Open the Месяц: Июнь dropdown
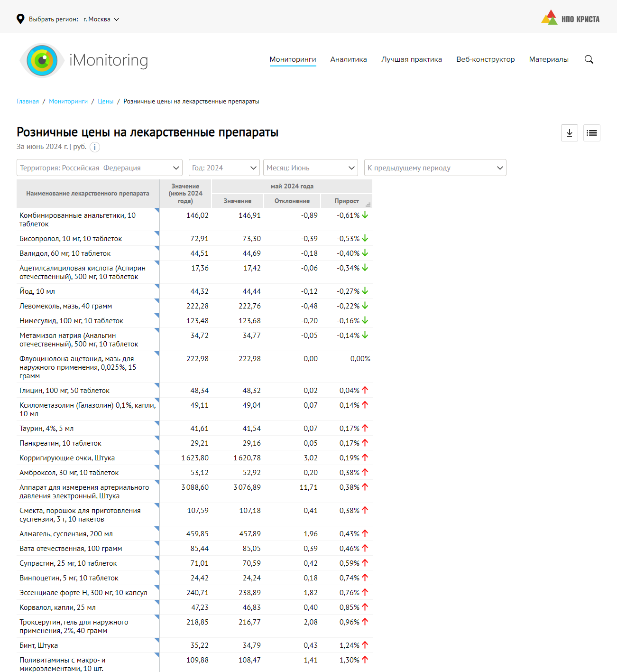 pos(310,168)
